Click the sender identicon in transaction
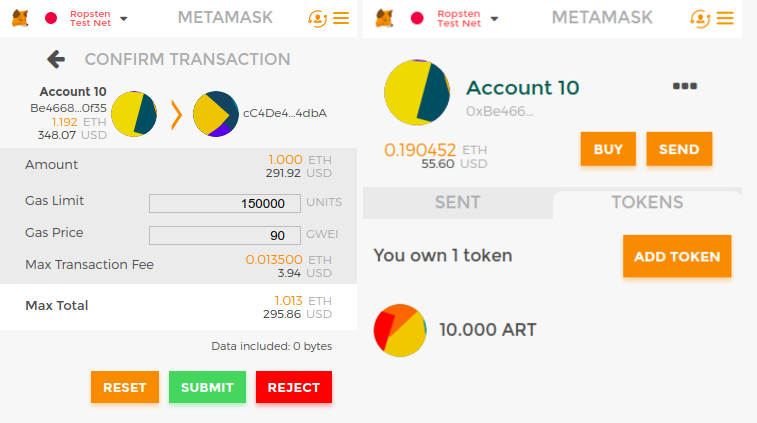Screen dimensions: 757x423 point(134,114)
